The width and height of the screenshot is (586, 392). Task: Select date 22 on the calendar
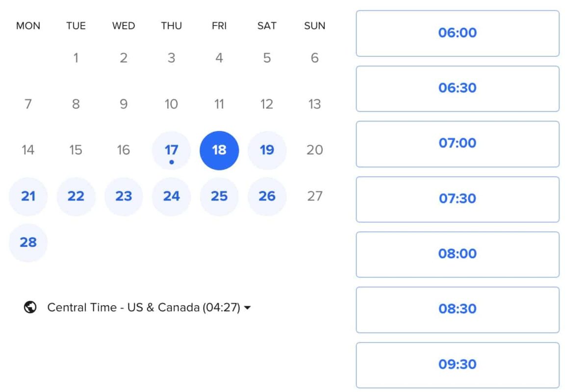coord(76,196)
